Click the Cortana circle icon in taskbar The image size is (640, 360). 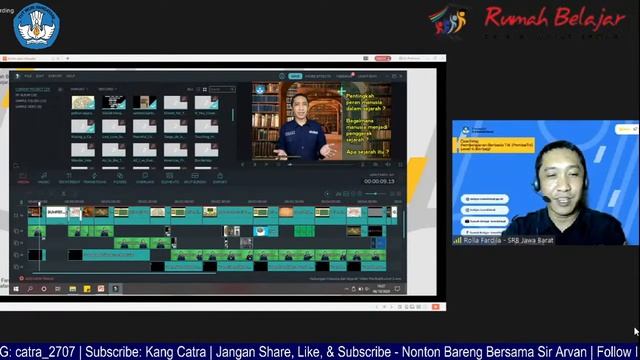[44, 289]
